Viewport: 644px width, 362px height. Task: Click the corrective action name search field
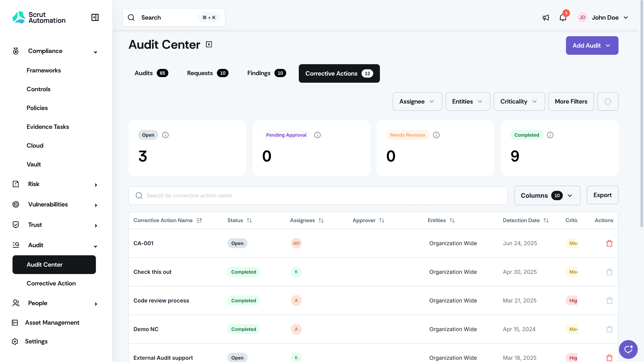(318, 196)
